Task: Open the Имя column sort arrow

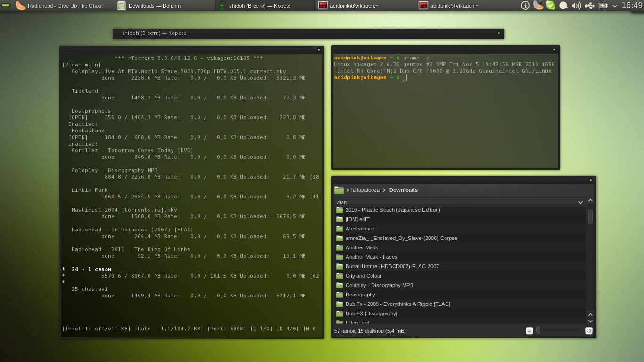Action: click(580, 202)
